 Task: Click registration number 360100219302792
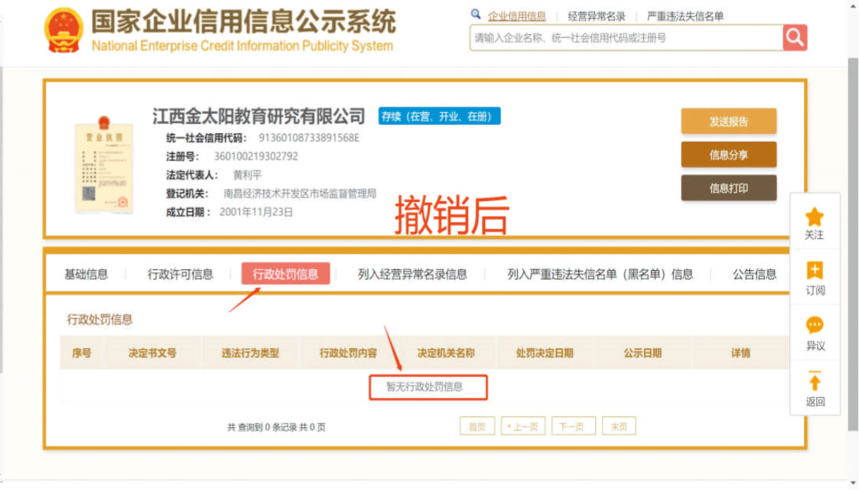[256, 157]
